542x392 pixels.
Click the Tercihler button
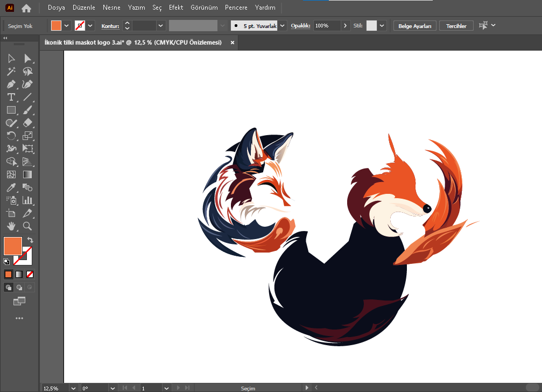coord(456,26)
